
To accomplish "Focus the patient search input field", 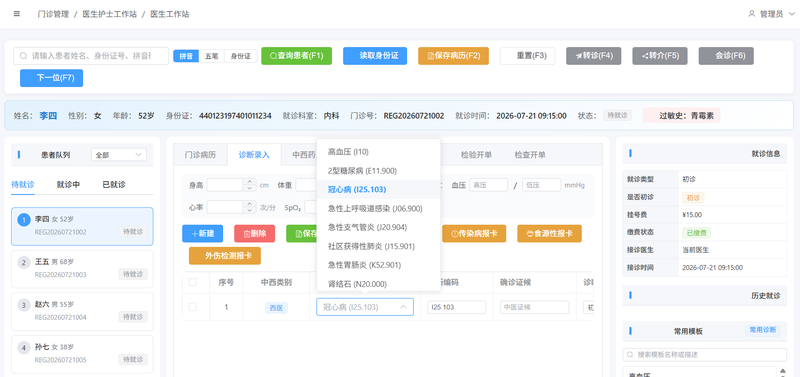I will 91,56.
